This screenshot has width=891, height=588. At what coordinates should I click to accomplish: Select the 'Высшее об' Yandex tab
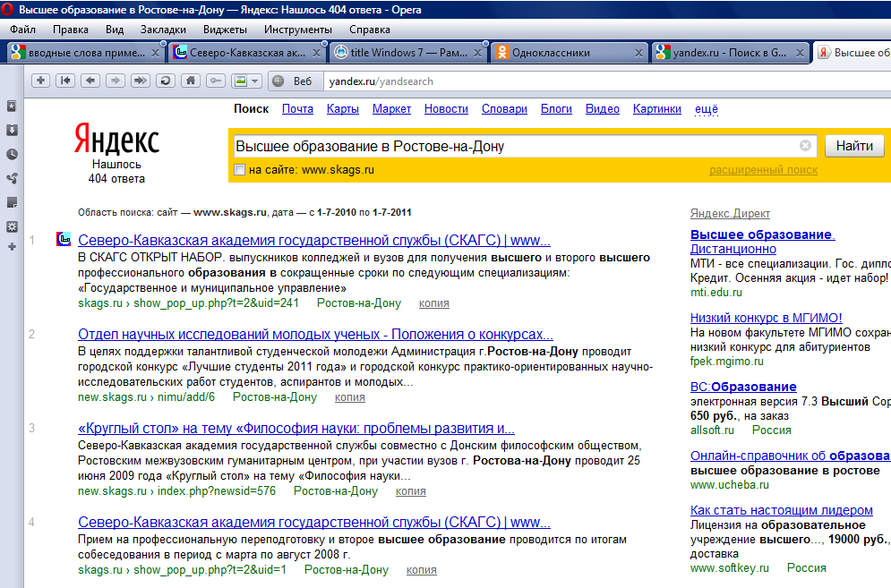pyautogui.click(x=852, y=53)
